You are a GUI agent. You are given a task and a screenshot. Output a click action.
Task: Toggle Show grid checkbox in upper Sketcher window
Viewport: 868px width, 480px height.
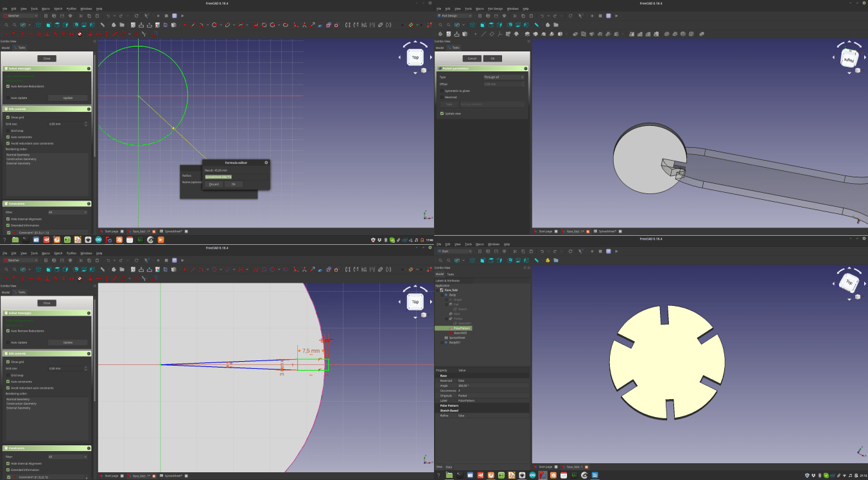[8, 118]
